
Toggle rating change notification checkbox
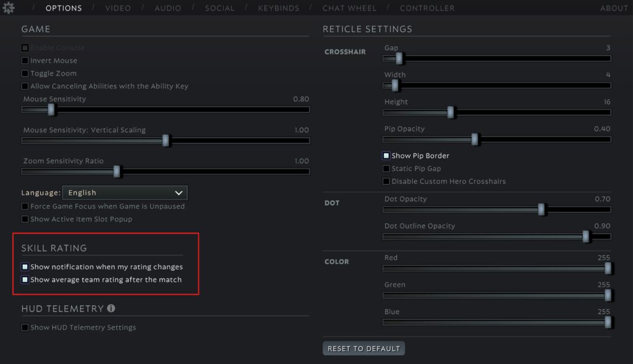click(25, 267)
